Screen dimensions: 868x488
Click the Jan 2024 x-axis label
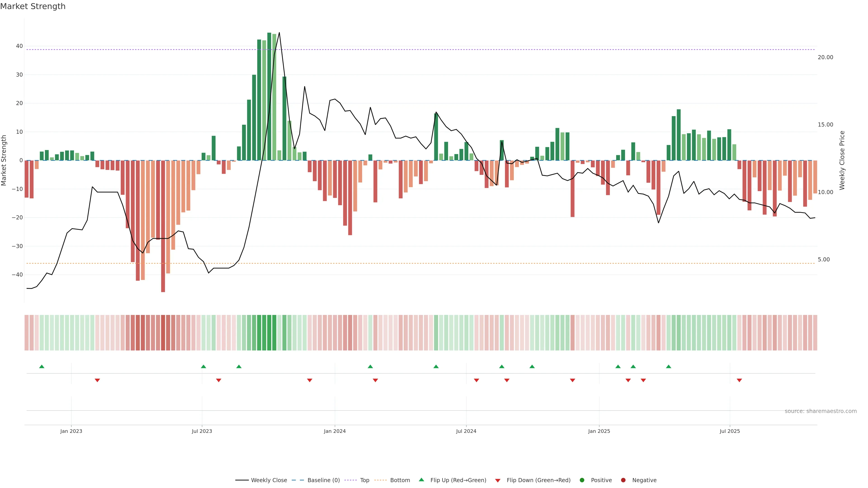coord(335,431)
